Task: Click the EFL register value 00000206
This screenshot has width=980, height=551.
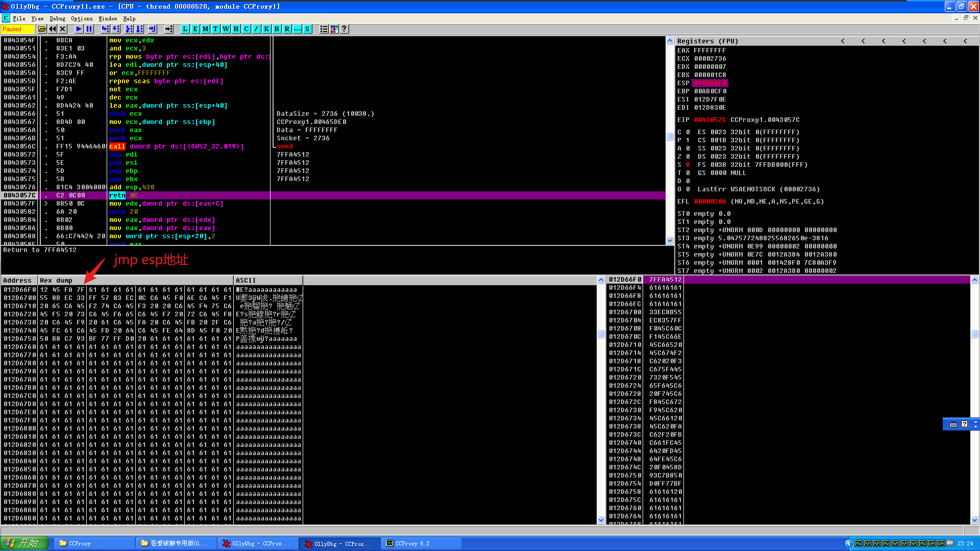Action: [710, 202]
